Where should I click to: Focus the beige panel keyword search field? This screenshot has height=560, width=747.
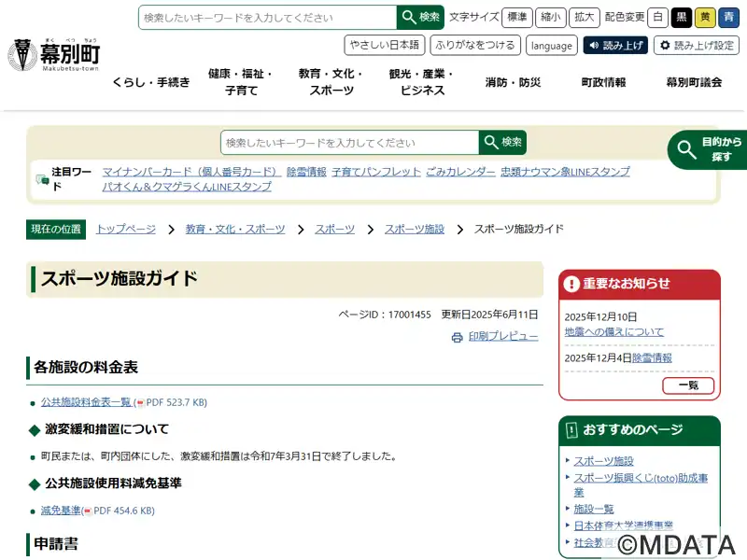[x=349, y=143]
